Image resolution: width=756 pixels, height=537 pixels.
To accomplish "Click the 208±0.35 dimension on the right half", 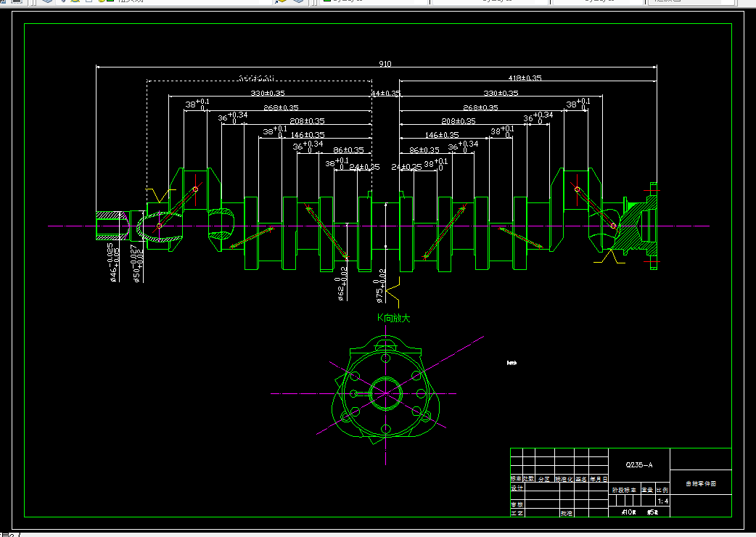I will 459,121.
